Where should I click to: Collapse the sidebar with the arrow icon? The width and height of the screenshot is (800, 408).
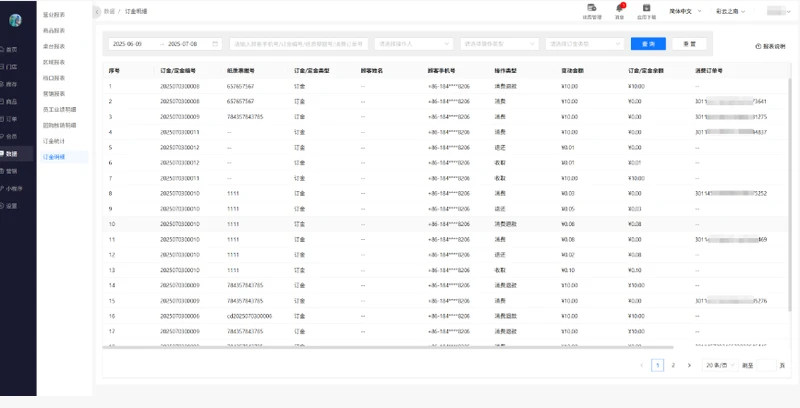point(96,10)
